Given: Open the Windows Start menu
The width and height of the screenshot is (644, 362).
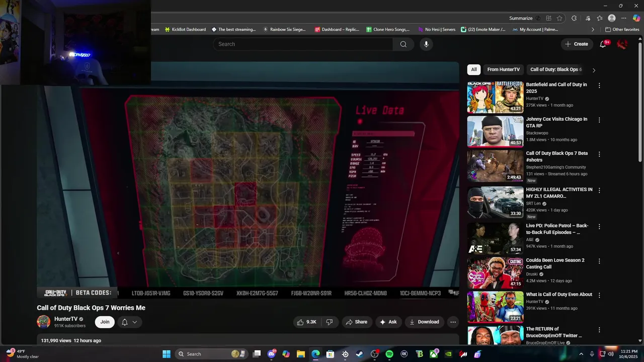Looking at the screenshot, I should (x=167, y=354).
